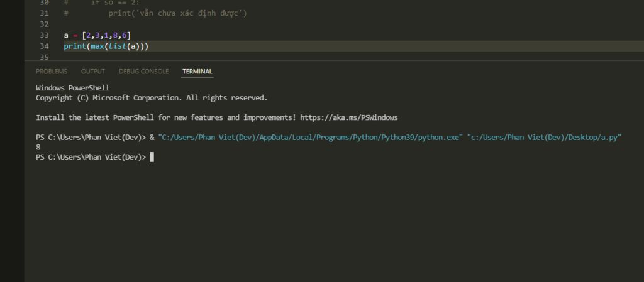Click the commented 'vẫn chưa xác định được' line

(155, 13)
